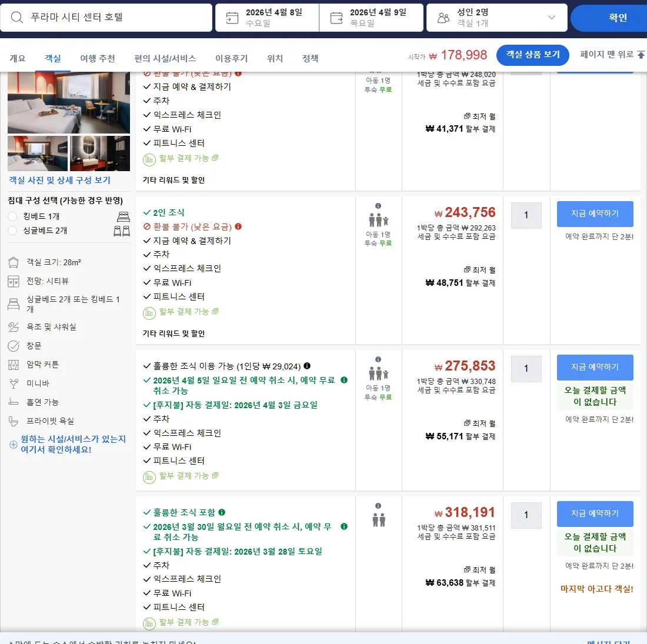
Task: Open room quantity selector for 275,853 rate
Action: 526,368
